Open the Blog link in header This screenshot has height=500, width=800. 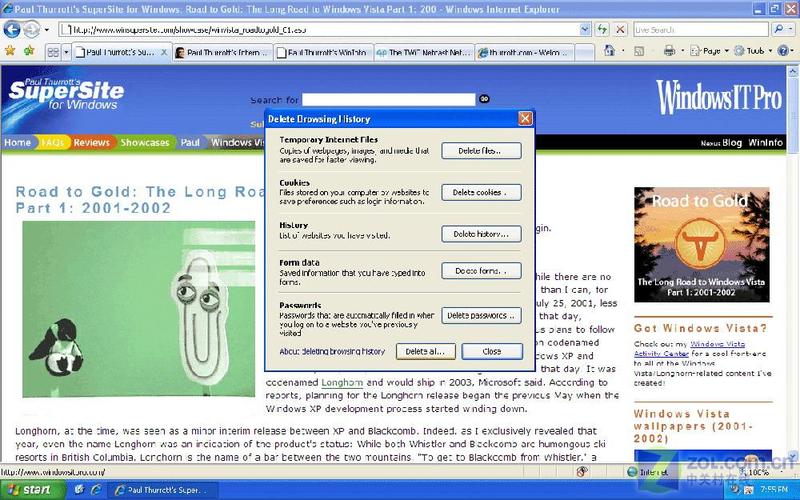click(x=732, y=143)
